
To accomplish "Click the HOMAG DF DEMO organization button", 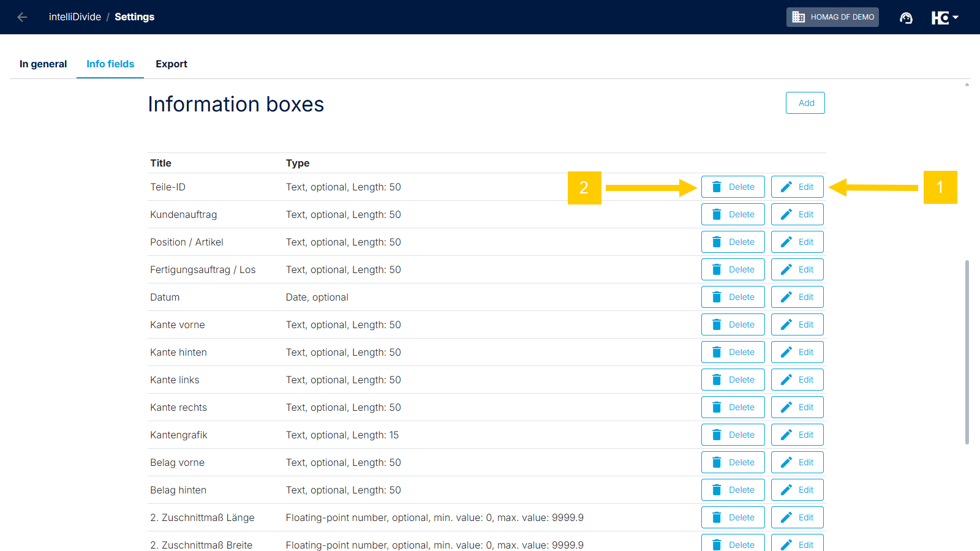I will point(832,17).
